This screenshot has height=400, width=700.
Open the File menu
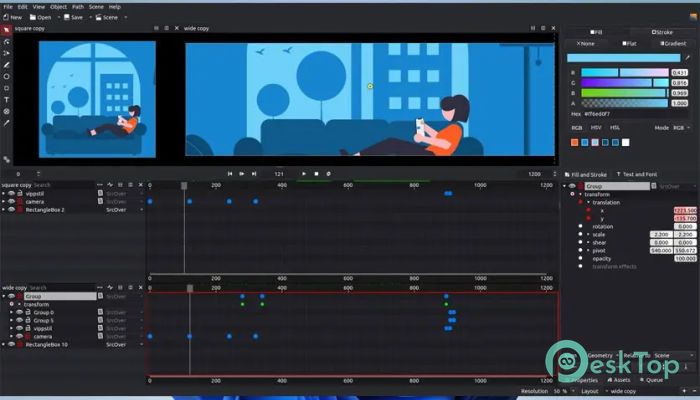8,7
